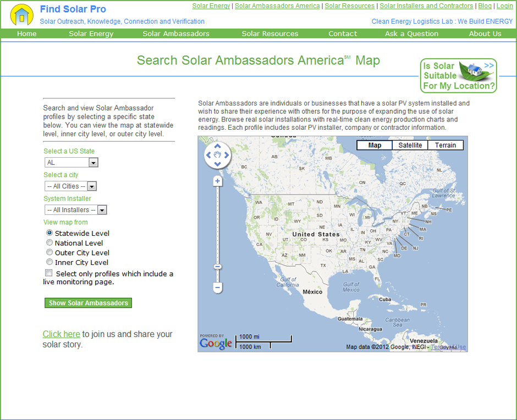Open Solar Energy in green nav bar

point(91,34)
